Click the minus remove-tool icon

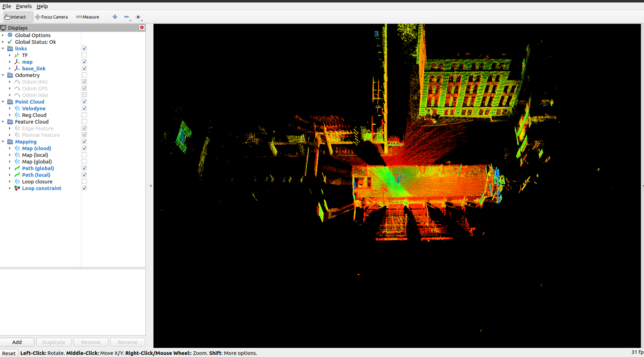(126, 17)
